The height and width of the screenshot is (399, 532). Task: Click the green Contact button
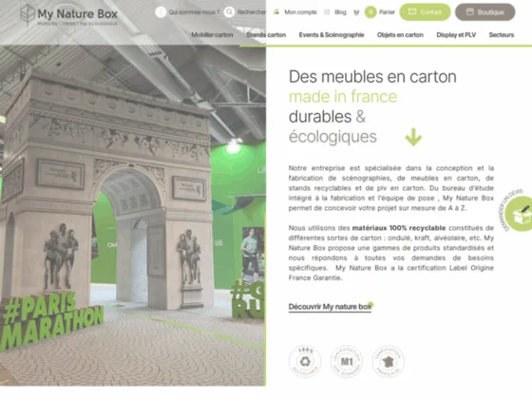(x=426, y=12)
